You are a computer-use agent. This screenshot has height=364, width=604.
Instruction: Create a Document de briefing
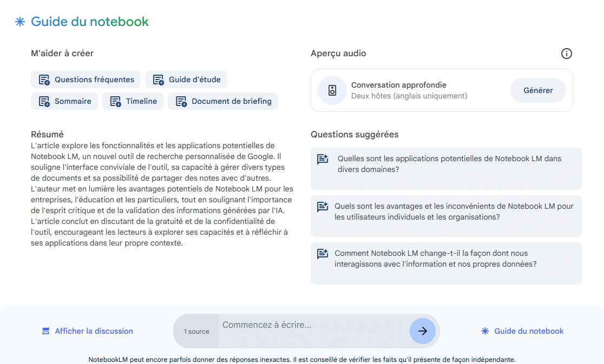click(223, 101)
